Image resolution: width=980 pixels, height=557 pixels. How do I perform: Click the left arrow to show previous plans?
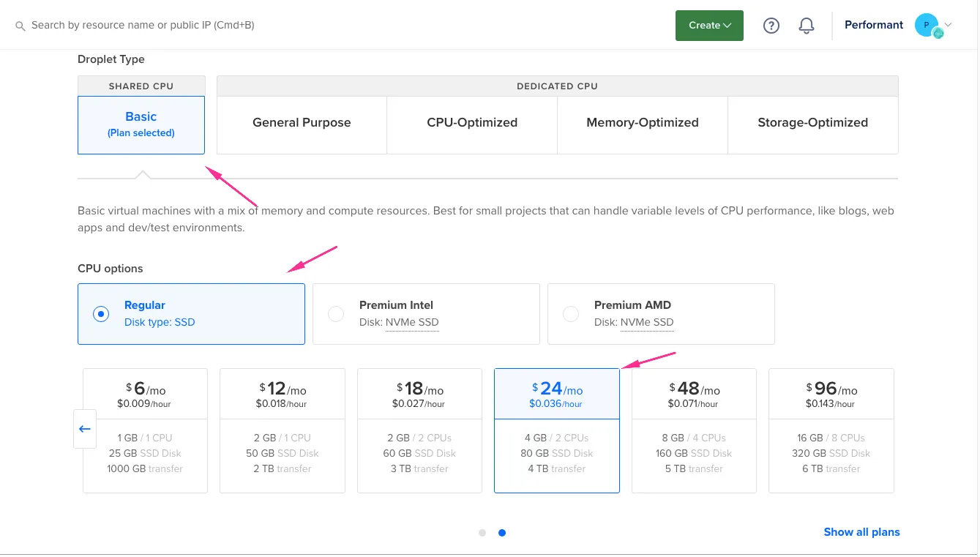point(85,429)
